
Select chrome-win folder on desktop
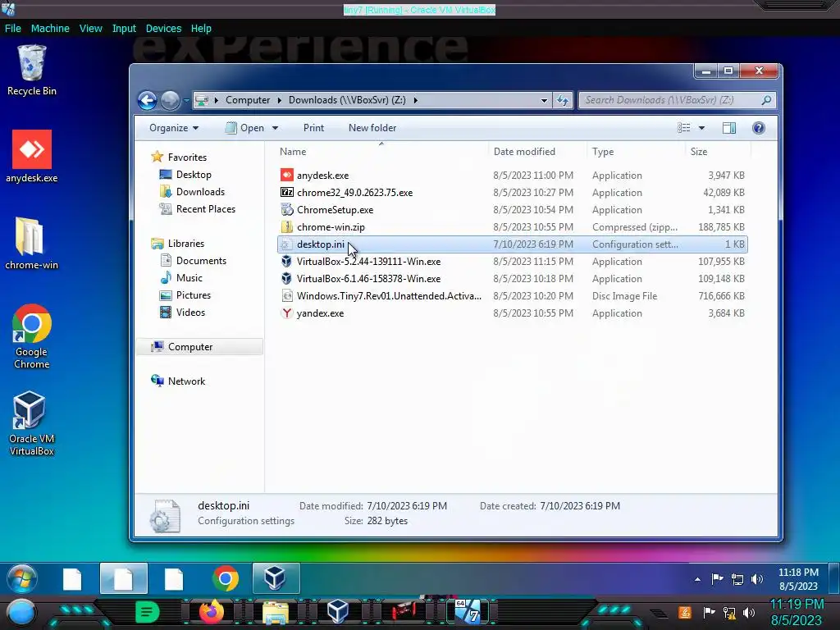tap(32, 243)
